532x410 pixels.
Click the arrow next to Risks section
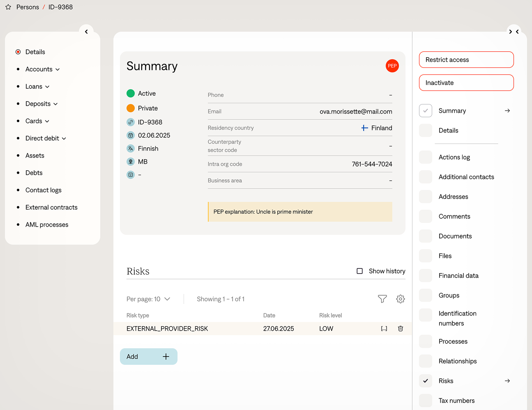pyautogui.click(x=507, y=381)
